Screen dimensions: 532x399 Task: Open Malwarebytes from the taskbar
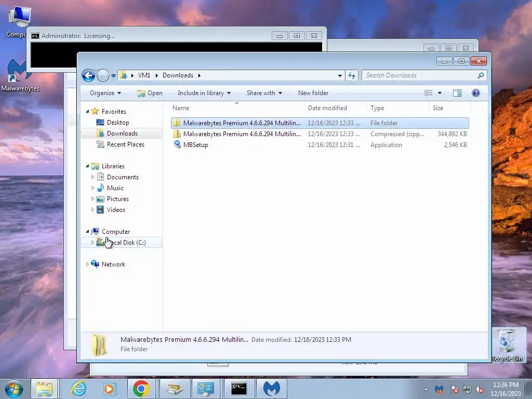click(271, 389)
